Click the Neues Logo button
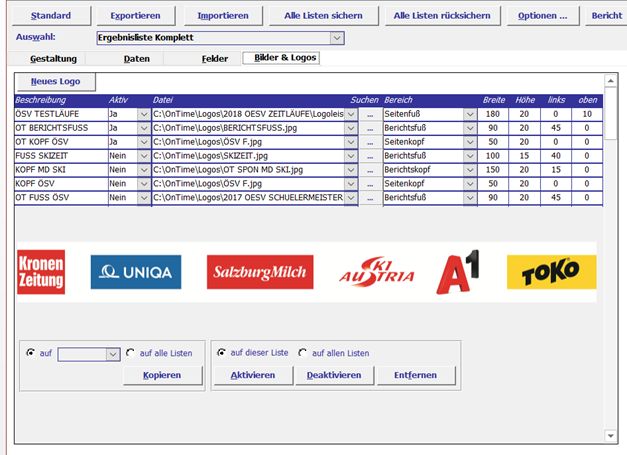 pyautogui.click(x=56, y=82)
